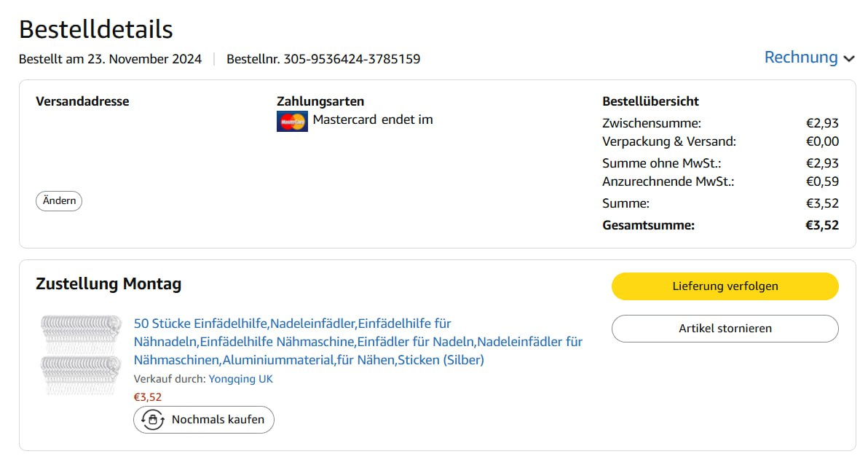868x470 pixels.
Task: Click the bold Gesamtsumme amount €3,52
Action: (821, 225)
